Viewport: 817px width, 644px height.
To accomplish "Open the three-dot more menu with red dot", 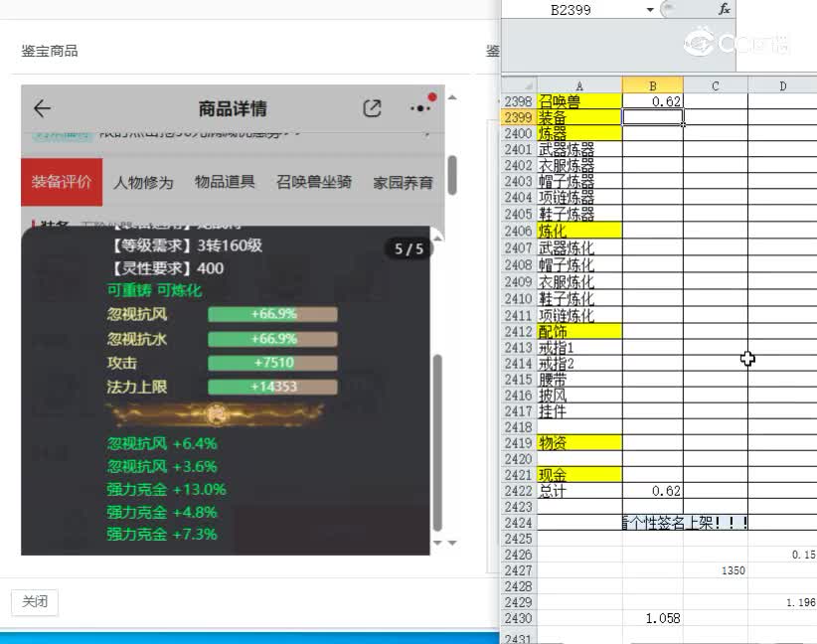I will 420,108.
